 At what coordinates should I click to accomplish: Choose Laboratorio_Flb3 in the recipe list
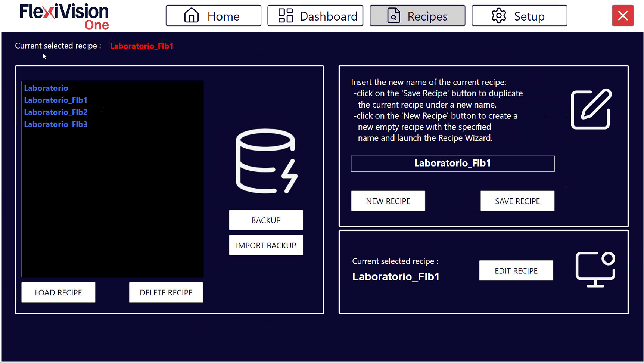click(x=56, y=124)
